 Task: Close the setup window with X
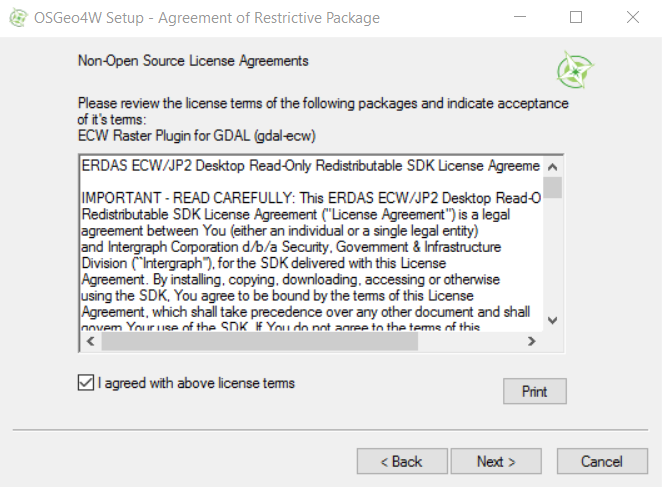(x=632, y=17)
